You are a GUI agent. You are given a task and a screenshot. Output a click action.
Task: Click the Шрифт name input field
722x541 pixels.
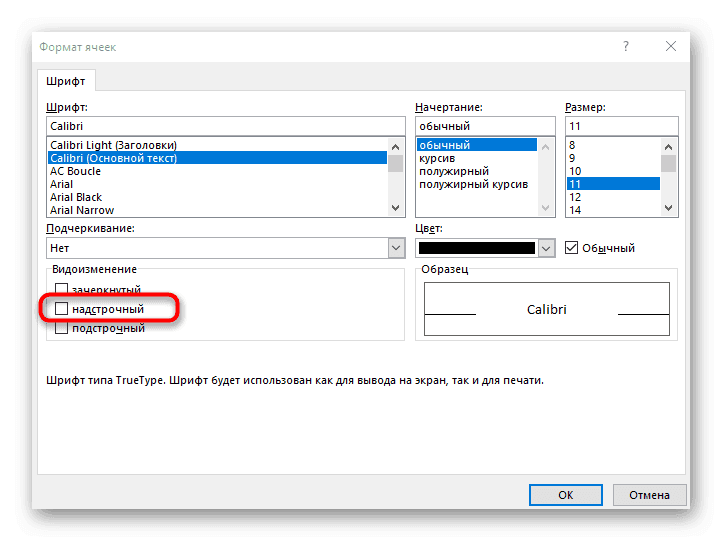(226, 126)
